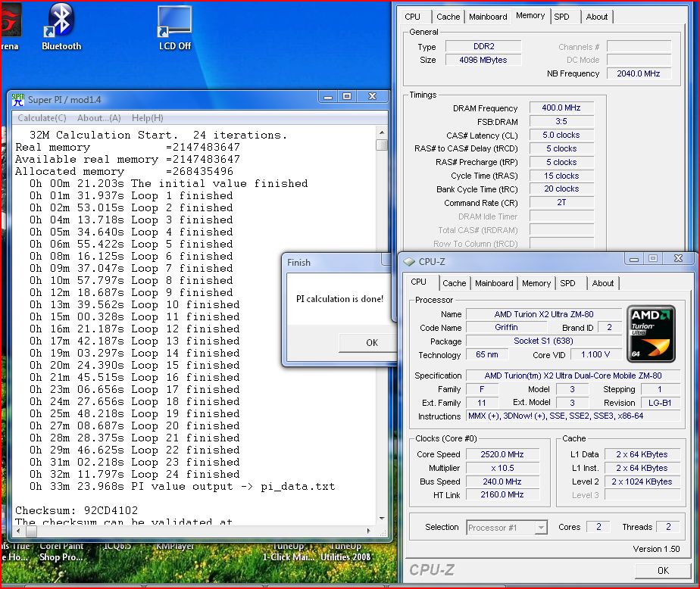Select About tab in upper CPU-Z window
The width and height of the screenshot is (700, 589).
pyautogui.click(x=597, y=17)
